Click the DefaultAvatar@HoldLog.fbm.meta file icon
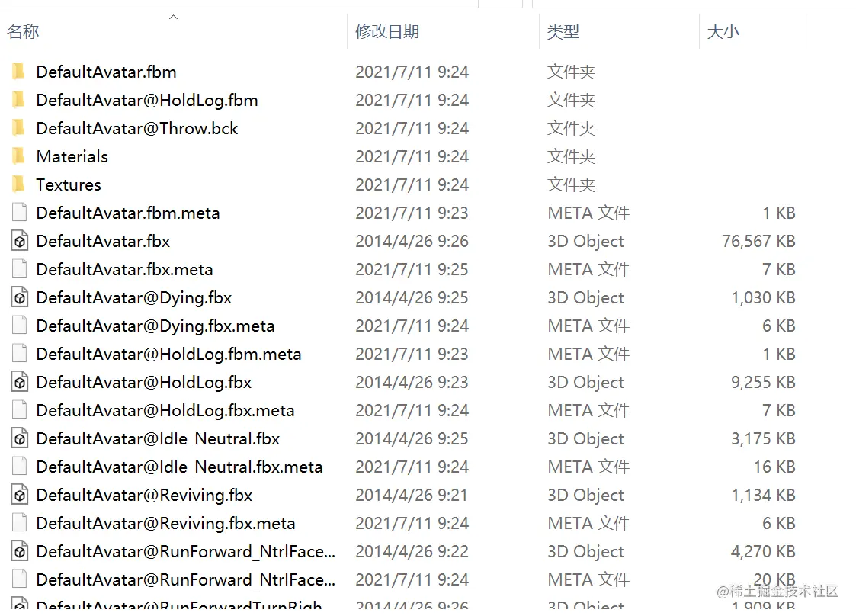856x616 pixels. 19,354
